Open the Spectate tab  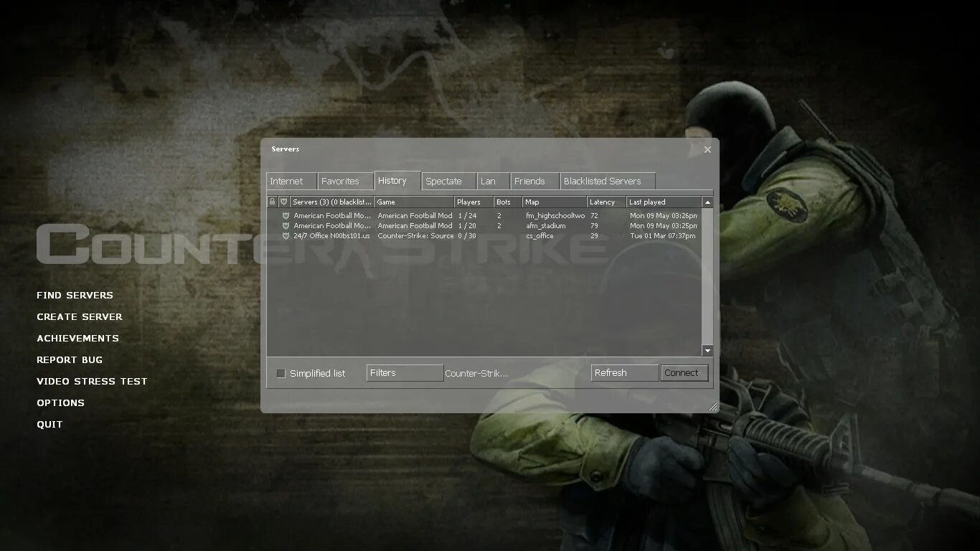click(449, 182)
